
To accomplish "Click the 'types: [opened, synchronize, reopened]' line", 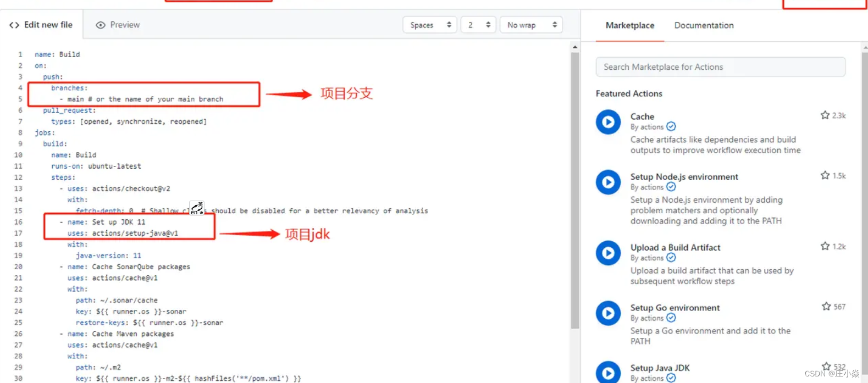I will [x=129, y=121].
